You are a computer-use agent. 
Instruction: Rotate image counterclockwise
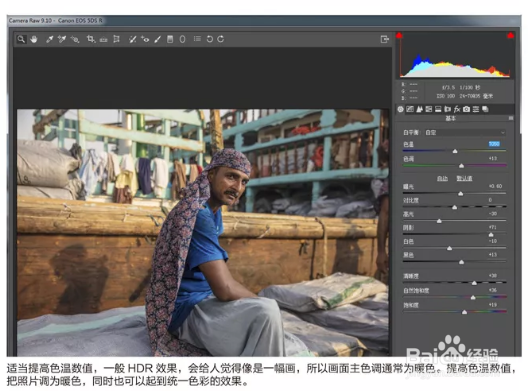click(210, 39)
